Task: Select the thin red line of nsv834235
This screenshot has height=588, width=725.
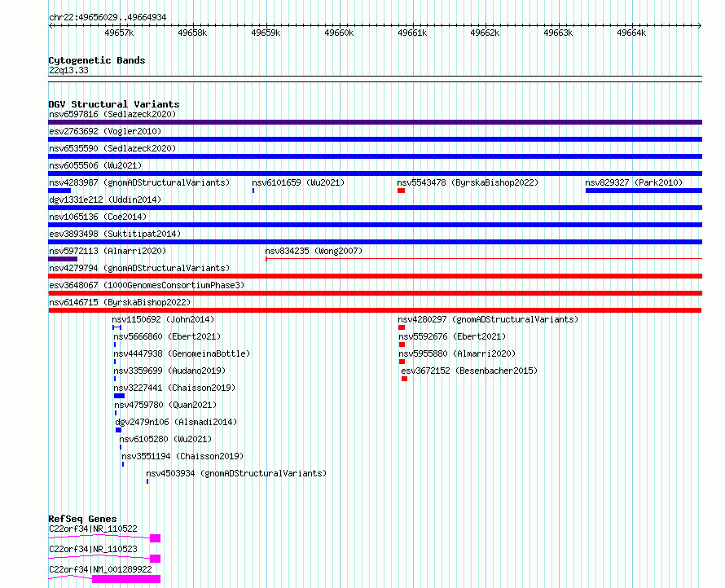Action: pos(484,259)
